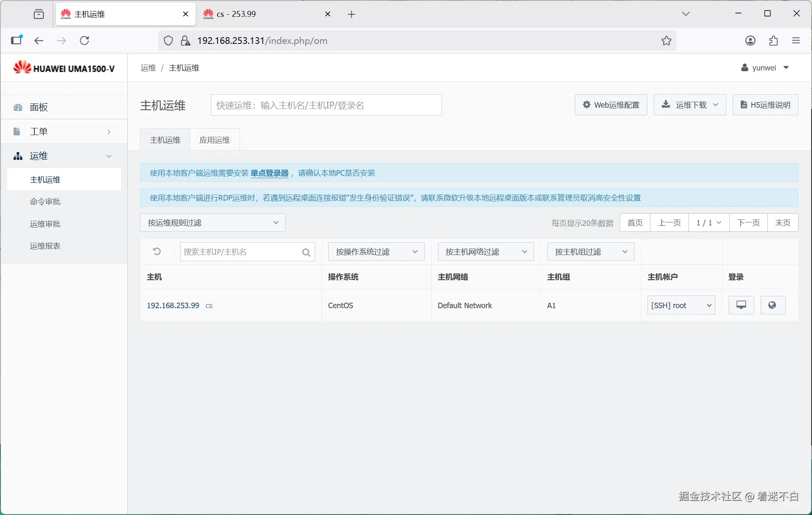Click the Web运维配置 button

610,105
